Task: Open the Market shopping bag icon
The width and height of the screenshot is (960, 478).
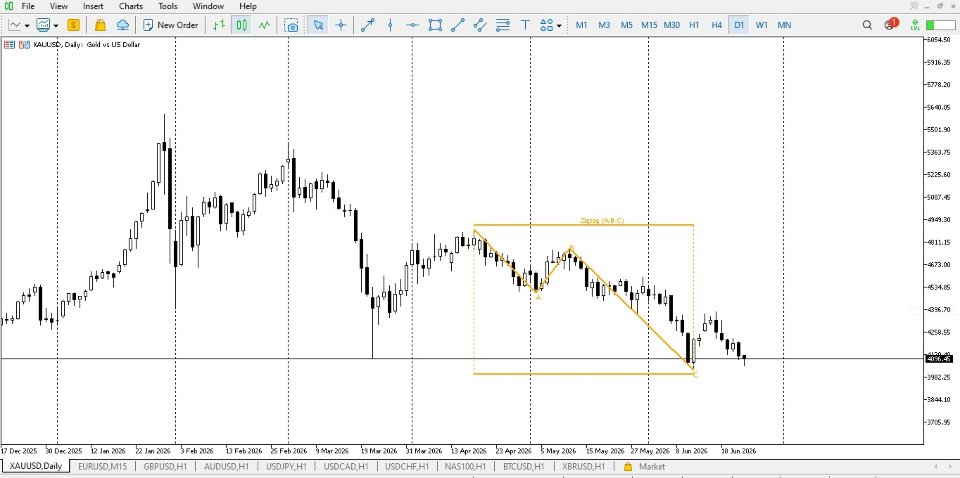Action: (100, 25)
